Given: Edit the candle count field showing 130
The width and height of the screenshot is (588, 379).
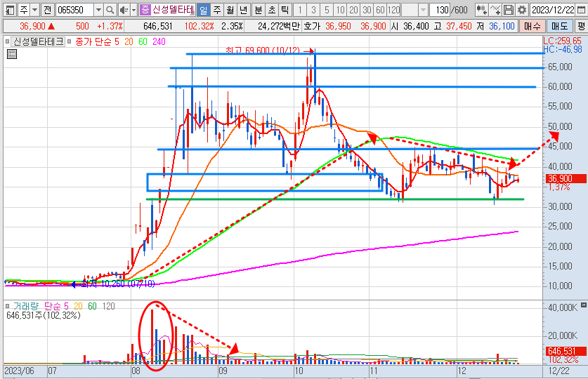Looking at the screenshot, I should tap(441, 10).
